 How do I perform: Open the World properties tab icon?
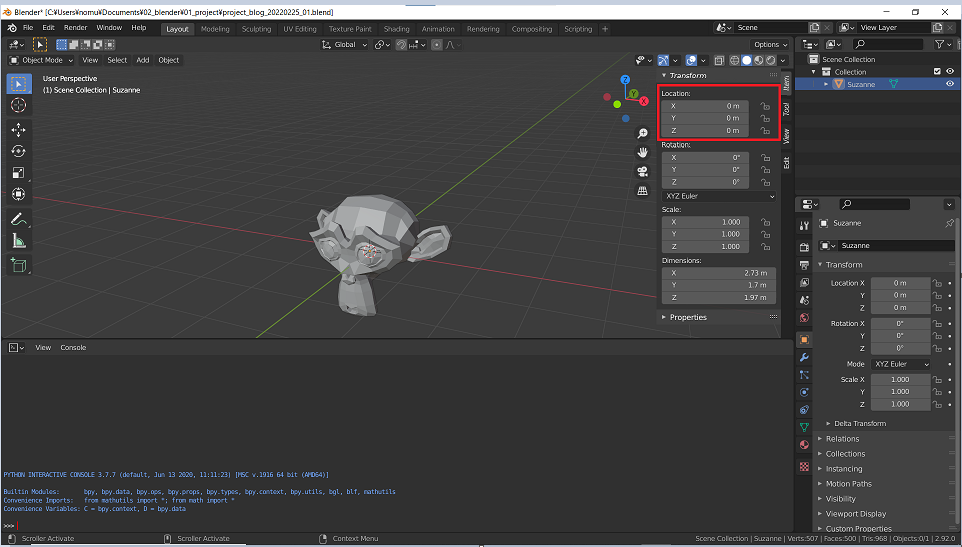804,318
